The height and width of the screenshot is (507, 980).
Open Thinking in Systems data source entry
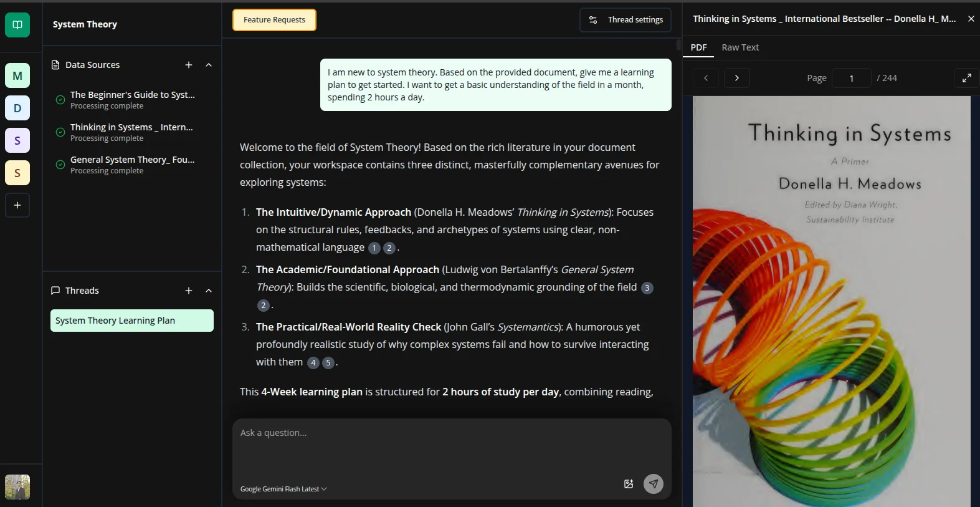[x=132, y=132]
